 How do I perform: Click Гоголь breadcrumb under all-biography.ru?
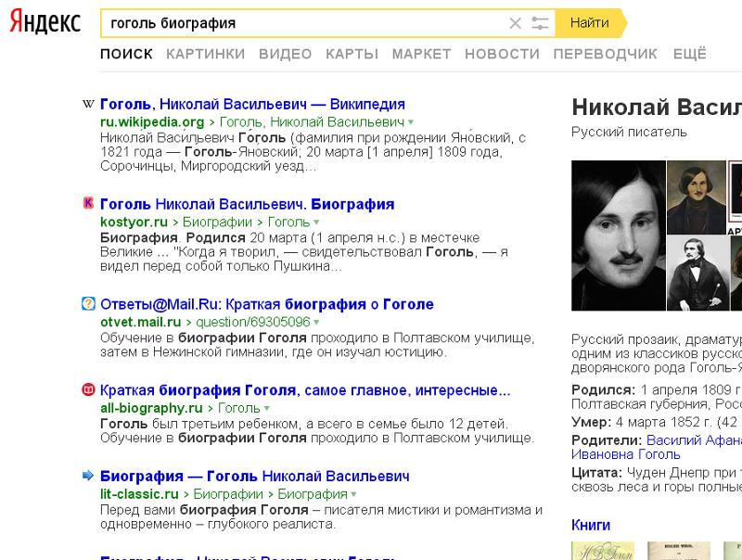[239, 408]
